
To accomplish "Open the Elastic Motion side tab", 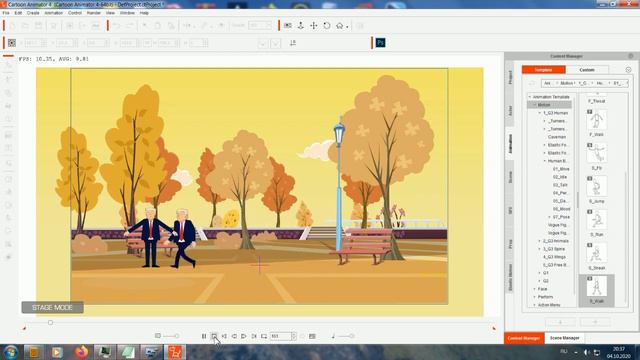I will coord(510,278).
